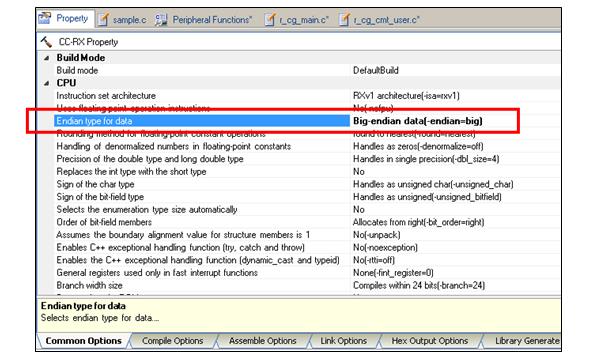Click the CC-RX Property hammer icon
The image size is (608, 362).
click(46, 42)
